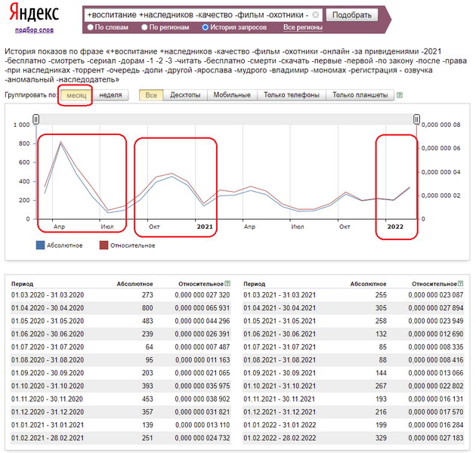Switch to the Только планшеты tab
The width and height of the screenshot is (476, 453).
[x=360, y=96]
